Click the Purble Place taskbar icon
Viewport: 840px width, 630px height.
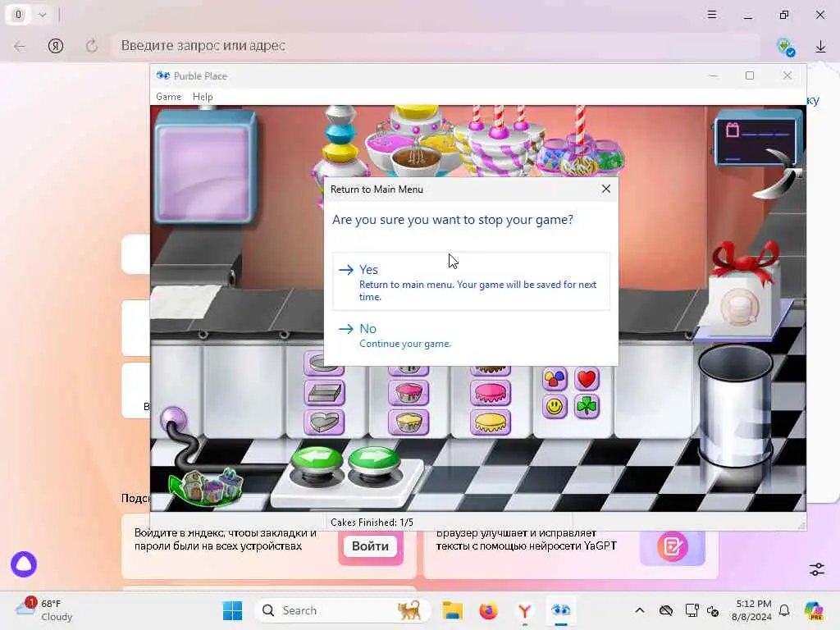tap(561, 610)
